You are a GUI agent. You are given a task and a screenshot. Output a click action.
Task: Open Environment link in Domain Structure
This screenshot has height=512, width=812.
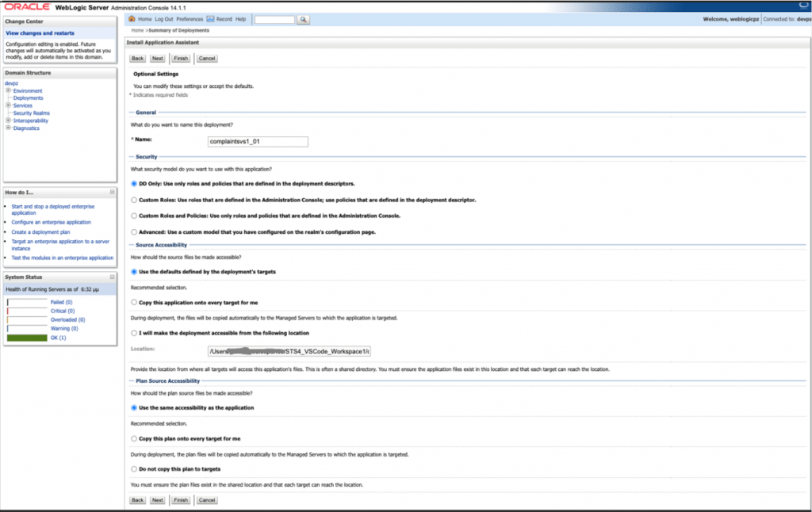click(28, 90)
